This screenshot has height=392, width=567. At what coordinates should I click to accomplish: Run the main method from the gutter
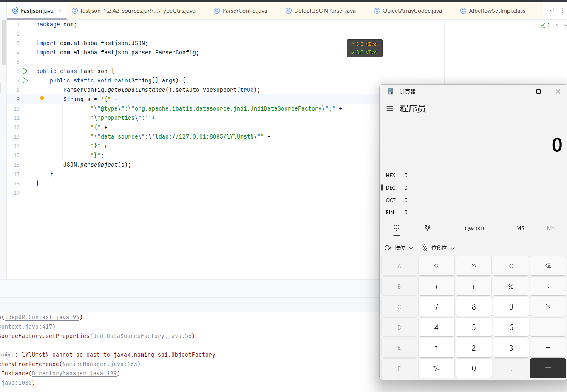tap(25, 80)
